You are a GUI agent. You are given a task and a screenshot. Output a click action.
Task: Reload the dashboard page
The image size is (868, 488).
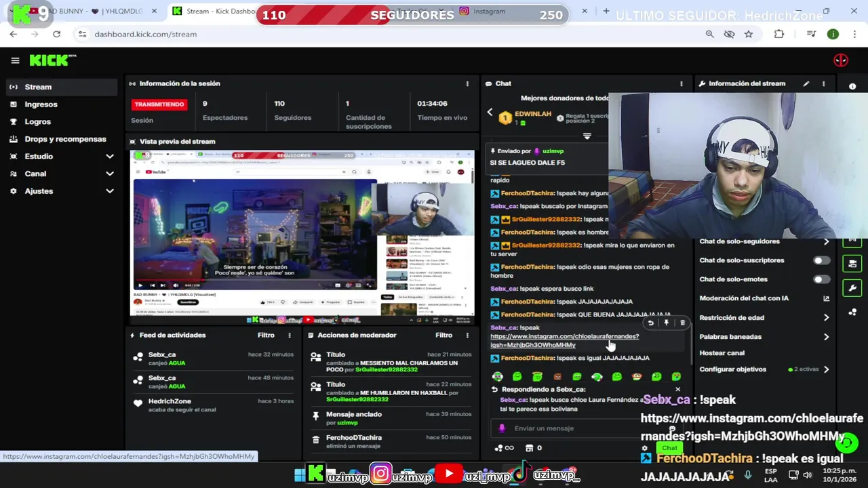click(56, 34)
